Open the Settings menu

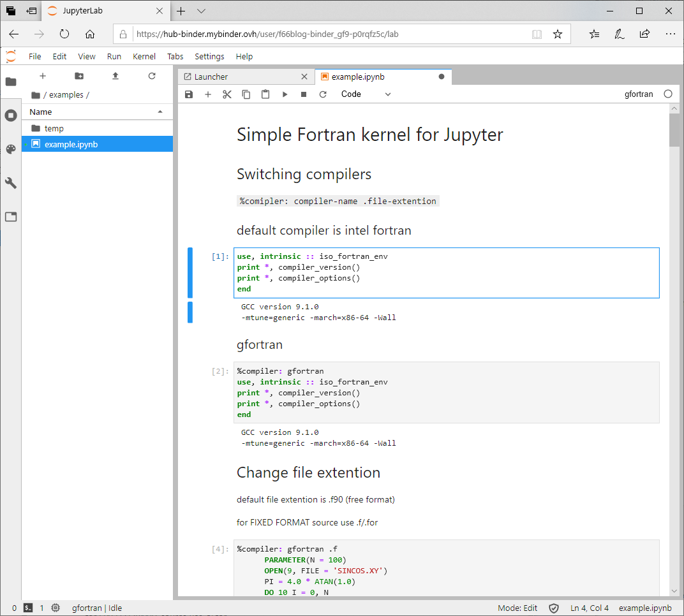click(x=209, y=56)
